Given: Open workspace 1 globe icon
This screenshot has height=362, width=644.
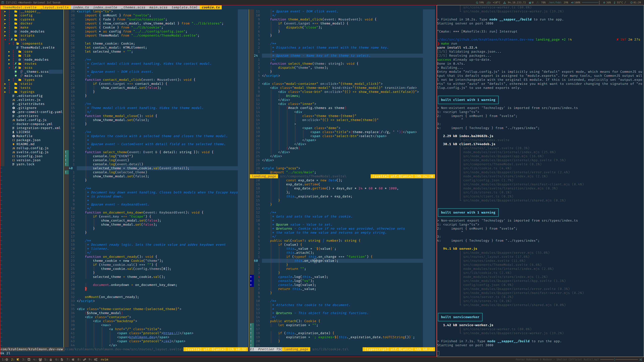Looking at the screenshot, I should [7, 359].
